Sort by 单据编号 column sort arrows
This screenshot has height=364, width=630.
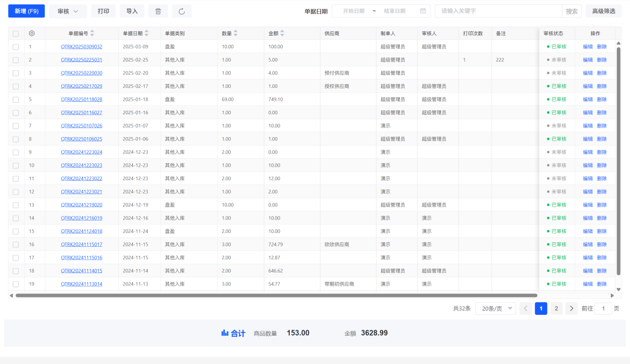tap(92, 33)
